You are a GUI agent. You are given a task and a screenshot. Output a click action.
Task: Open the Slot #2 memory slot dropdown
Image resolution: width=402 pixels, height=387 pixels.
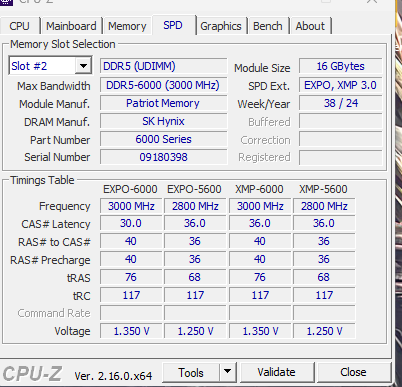(x=50, y=66)
